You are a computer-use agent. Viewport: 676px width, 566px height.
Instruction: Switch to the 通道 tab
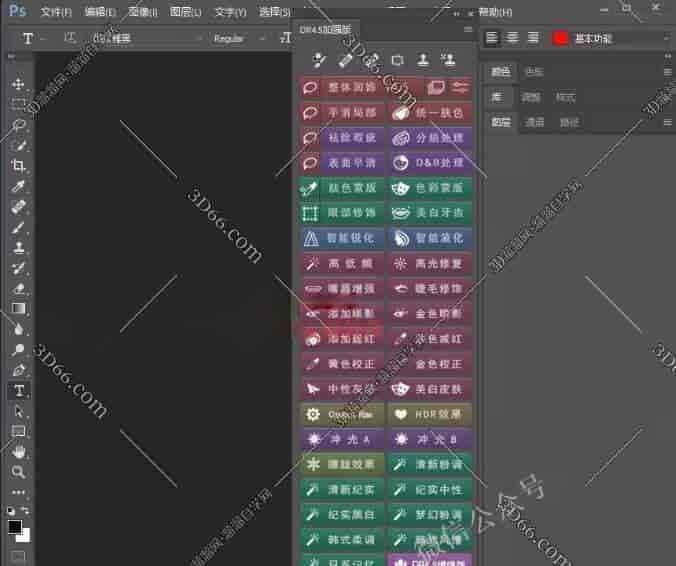coord(535,122)
